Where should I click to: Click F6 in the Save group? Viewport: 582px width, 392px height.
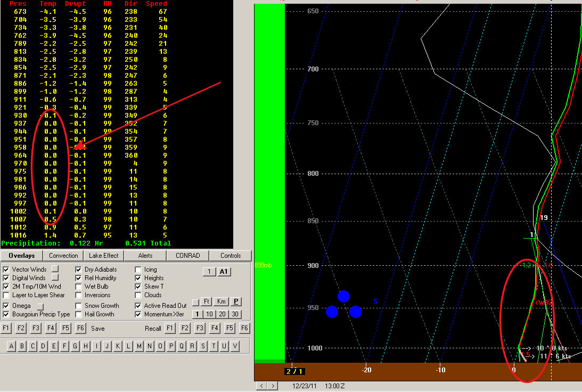(x=80, y=328)
